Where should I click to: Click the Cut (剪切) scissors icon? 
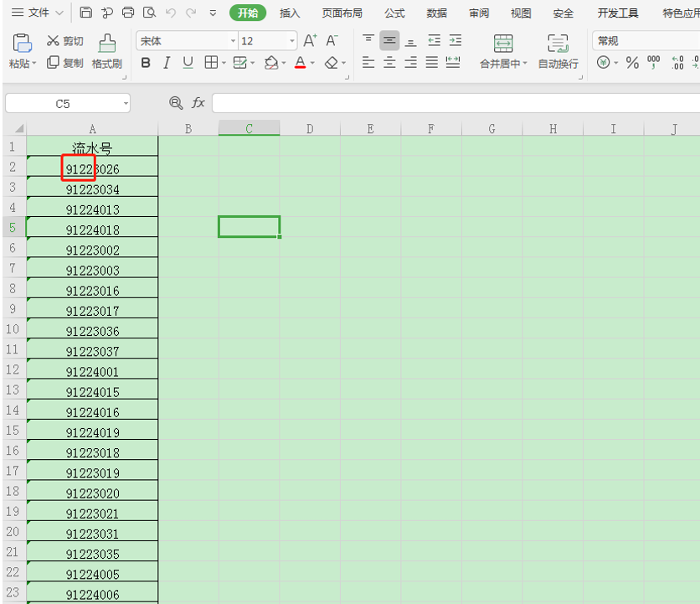(x=53, y=41)
